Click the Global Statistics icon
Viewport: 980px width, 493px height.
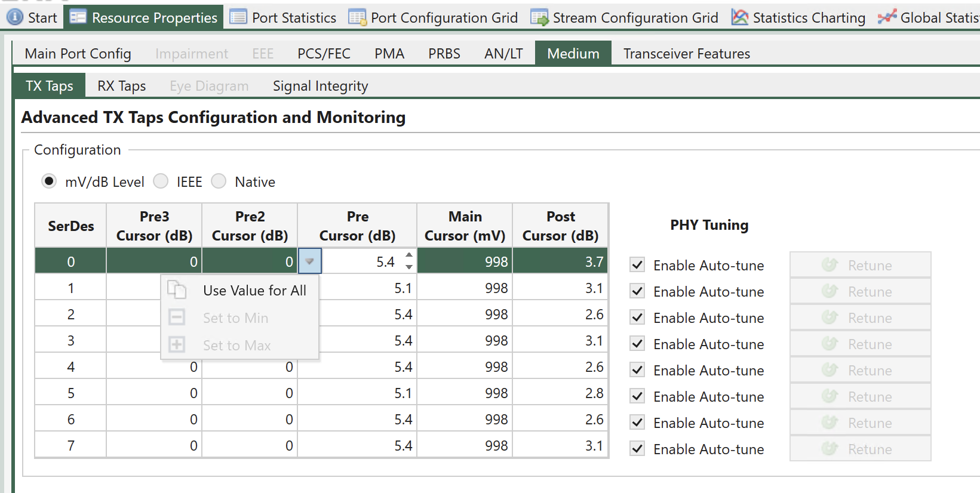(887, 17)
